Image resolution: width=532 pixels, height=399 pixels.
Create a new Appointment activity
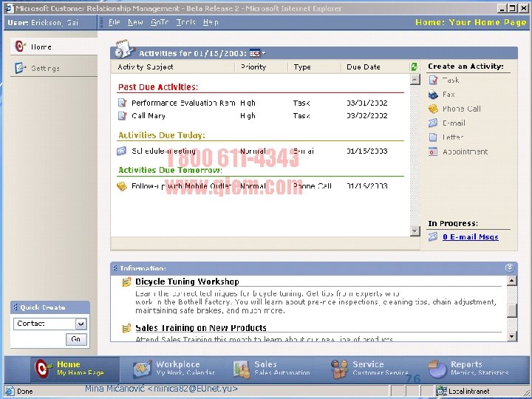[x=458, y=151]
